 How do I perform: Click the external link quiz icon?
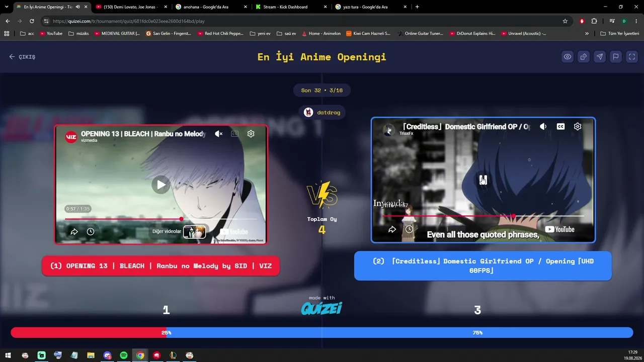584,57
